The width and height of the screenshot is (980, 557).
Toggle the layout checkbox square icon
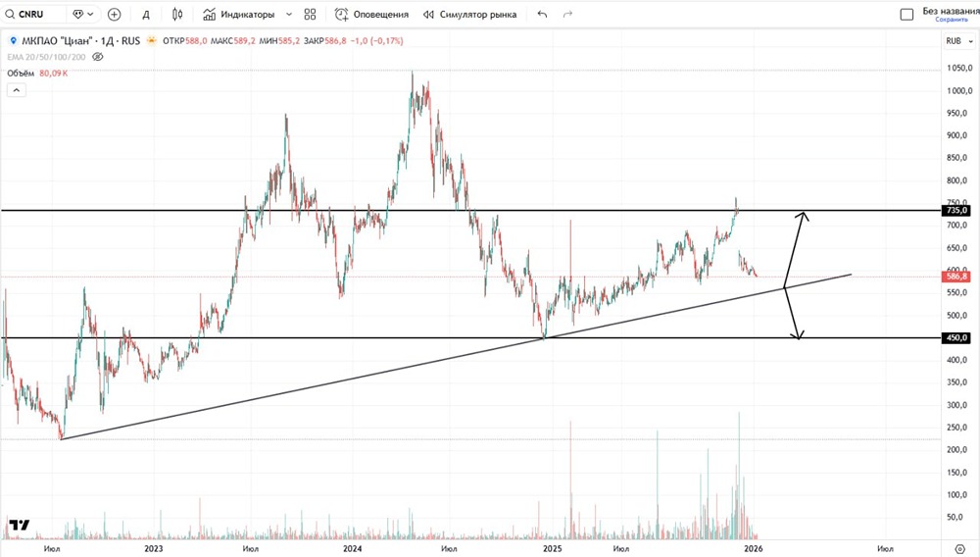pos(906,14)
